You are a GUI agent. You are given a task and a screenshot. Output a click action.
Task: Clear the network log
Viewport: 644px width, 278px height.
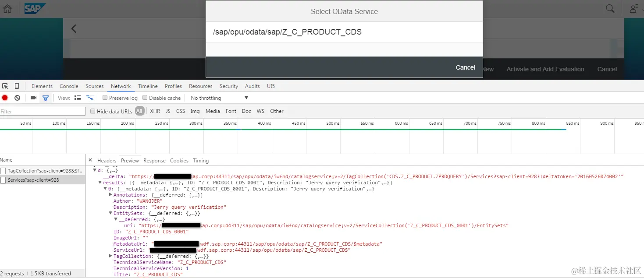click(17, 98)
